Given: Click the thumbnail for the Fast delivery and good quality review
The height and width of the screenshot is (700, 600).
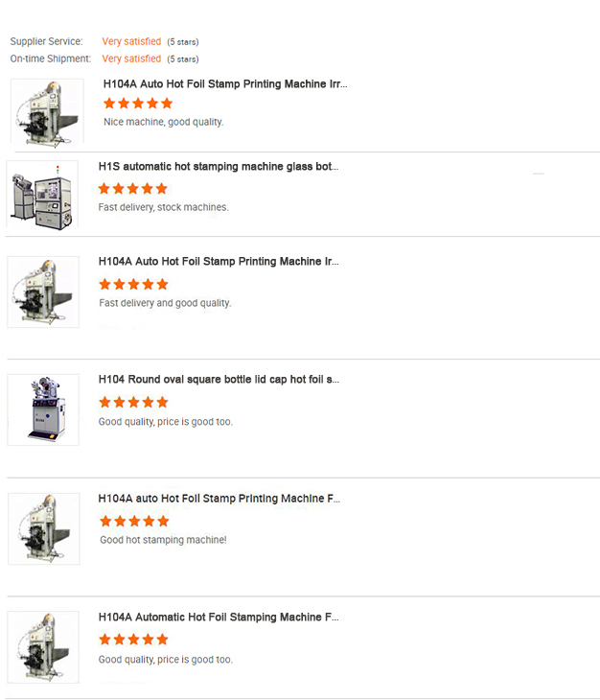Looking at the screenshot, I should click(43, 292).
